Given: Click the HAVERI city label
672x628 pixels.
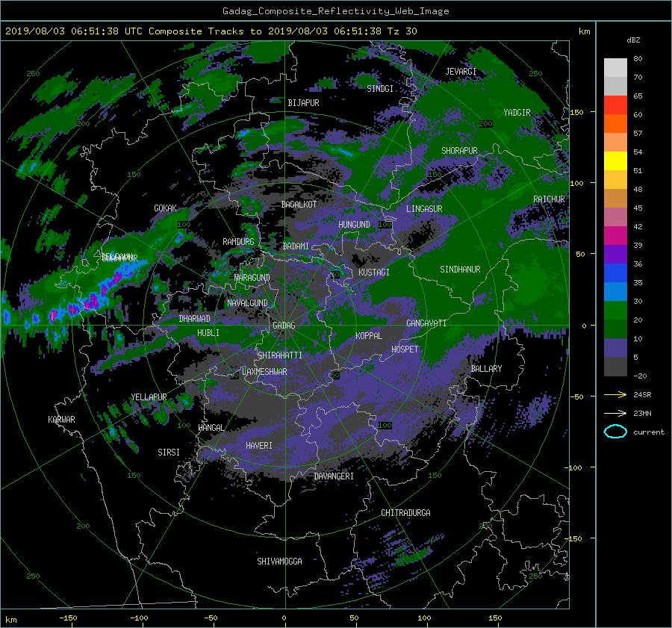Looking at the screenshot, I should click(259, 446).
